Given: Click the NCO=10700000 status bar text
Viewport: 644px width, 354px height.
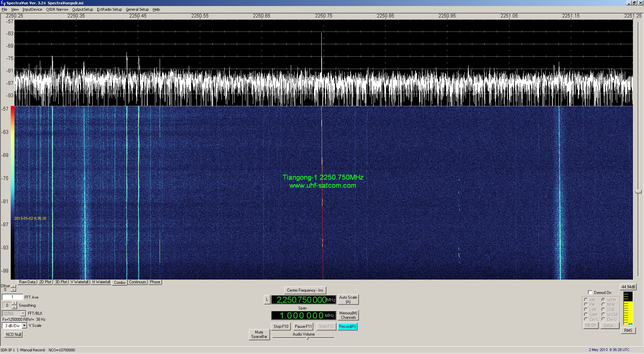Looking at the screenshot, I should tap(62, 350).
